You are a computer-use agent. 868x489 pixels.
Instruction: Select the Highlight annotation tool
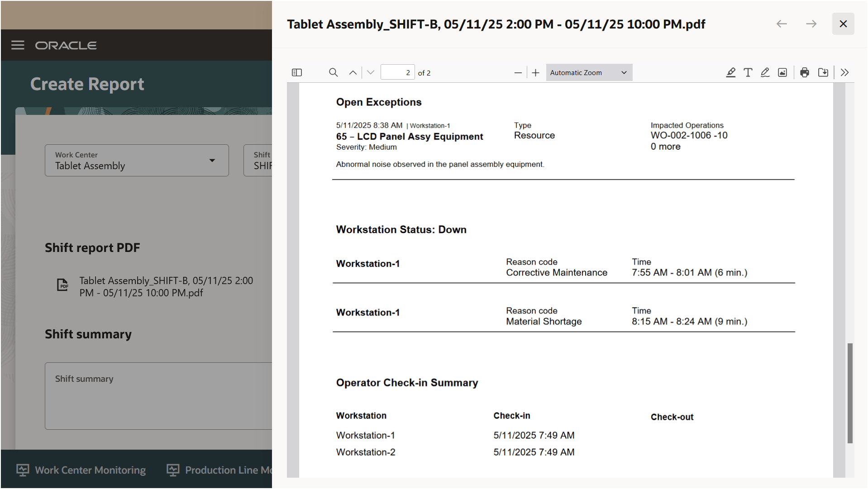[x=730, y=72]
